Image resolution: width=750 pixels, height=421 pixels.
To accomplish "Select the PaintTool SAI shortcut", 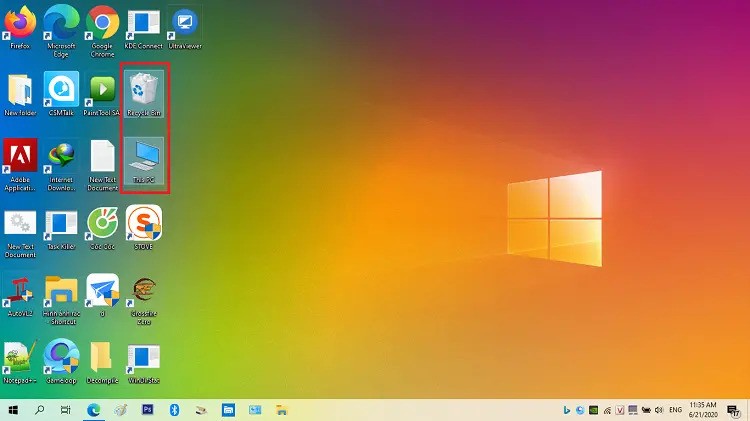I will point(102,91).
